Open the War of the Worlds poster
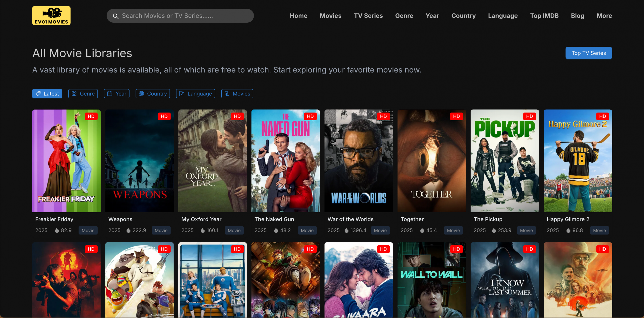Screen dimensions: 644x318 coord(359,161)
